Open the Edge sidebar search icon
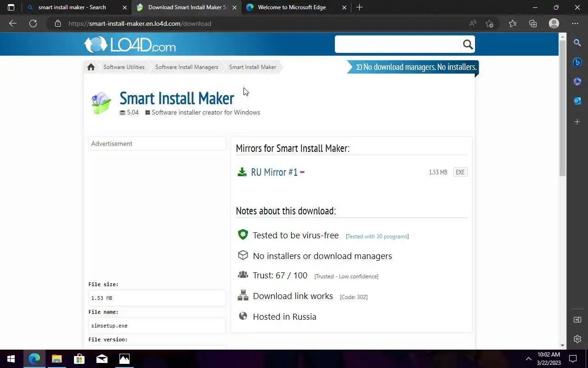 point(577,43)
